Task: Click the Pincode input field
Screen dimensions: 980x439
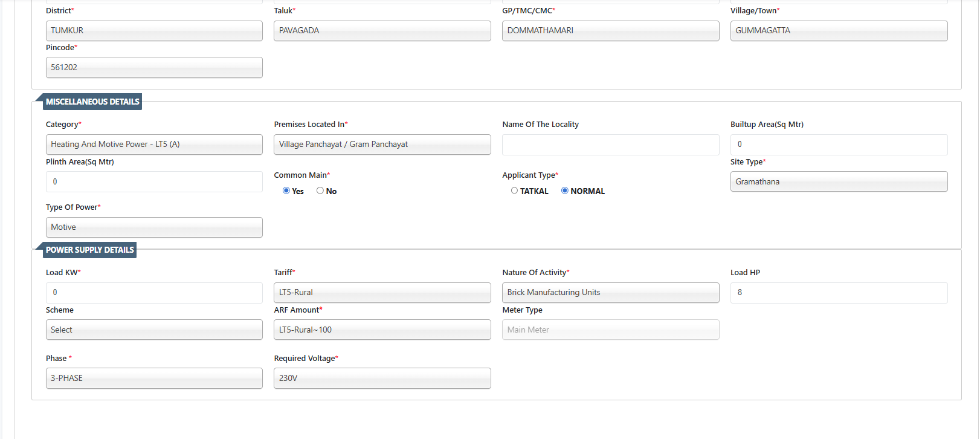Action: pyautogui.click(x=154, y=68)
